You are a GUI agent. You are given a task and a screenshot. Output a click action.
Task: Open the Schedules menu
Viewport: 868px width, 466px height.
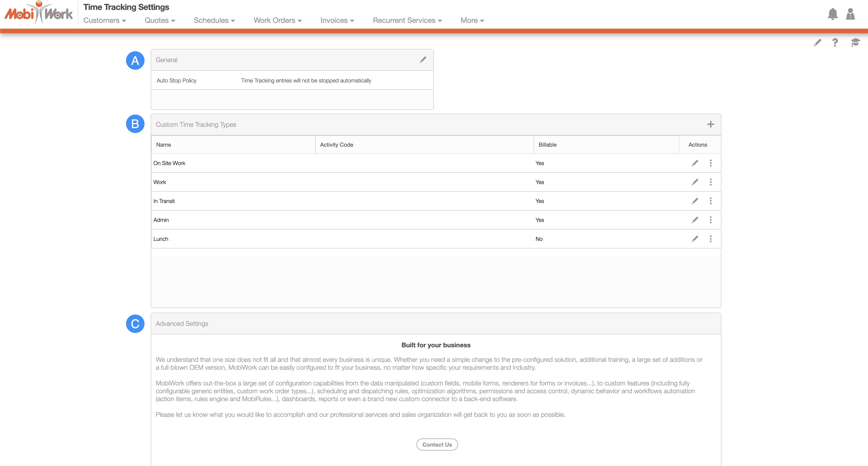pos(214,21)
